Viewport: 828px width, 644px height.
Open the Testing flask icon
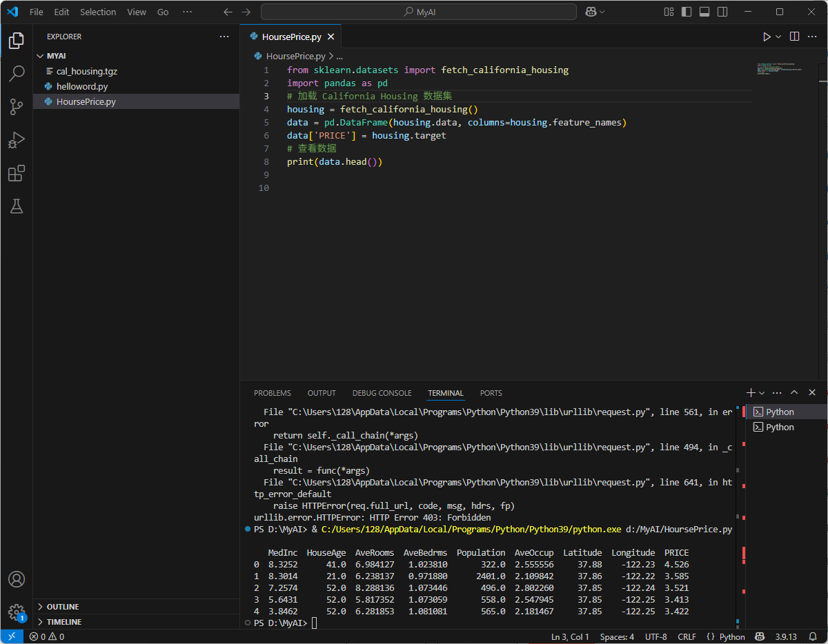17,206
